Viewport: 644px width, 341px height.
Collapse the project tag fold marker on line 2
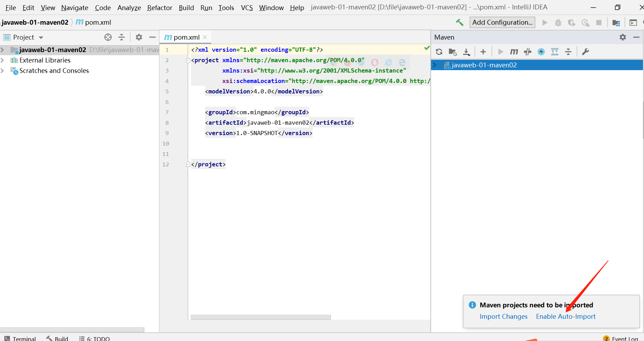click(x=188, y=60)
